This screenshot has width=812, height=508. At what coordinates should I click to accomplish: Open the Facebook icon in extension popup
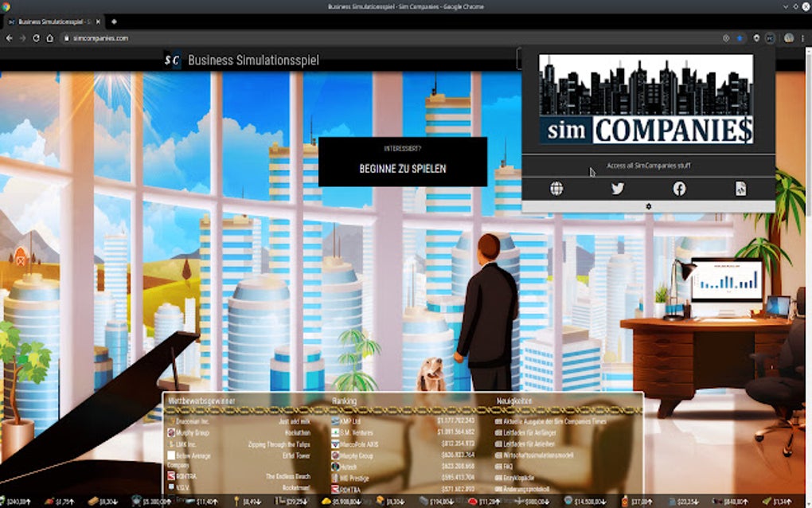tap(679, 189)
